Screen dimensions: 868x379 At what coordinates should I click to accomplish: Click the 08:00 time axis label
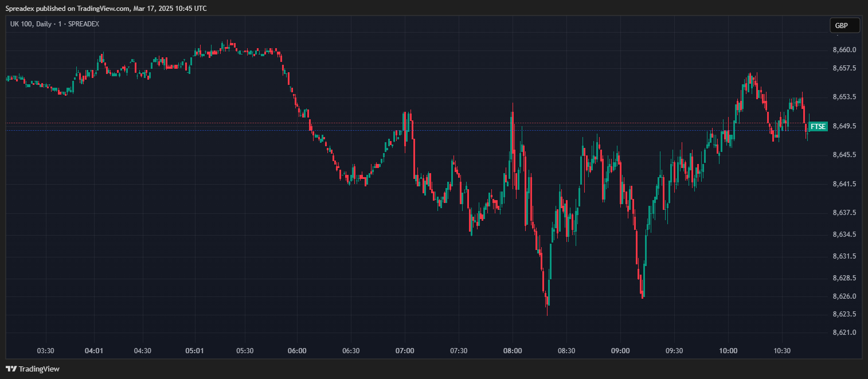point(513,351)
